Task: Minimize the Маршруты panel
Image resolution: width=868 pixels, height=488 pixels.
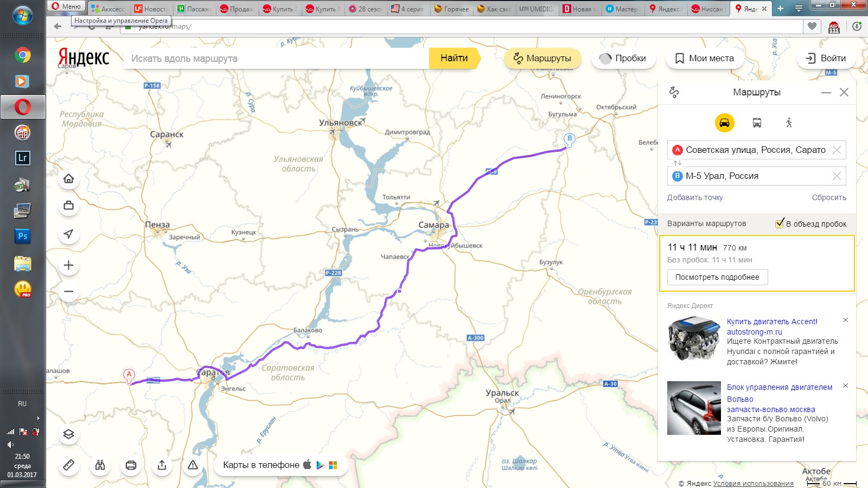Action: [x=826, y=93]
